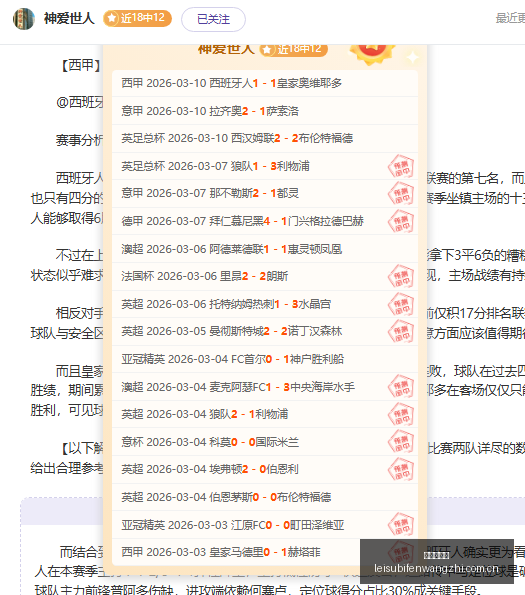Click hit stamp on 托特纳姆热刺 row
The height and width of the screenshot is (595, 525).
point(401,304)
